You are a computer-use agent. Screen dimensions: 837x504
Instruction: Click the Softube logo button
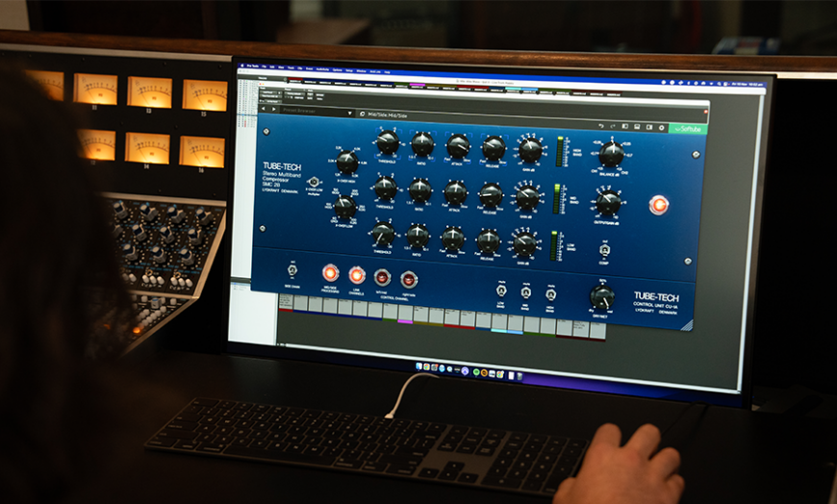pos(689,128)
